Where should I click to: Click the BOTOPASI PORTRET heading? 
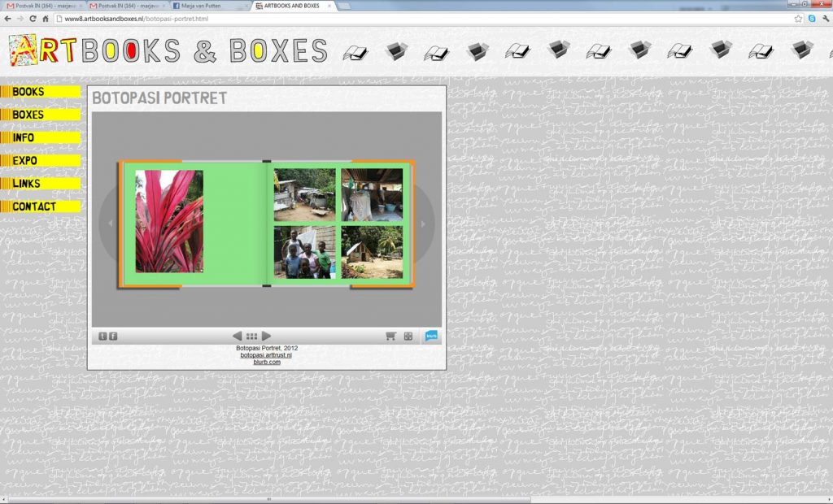159,98
